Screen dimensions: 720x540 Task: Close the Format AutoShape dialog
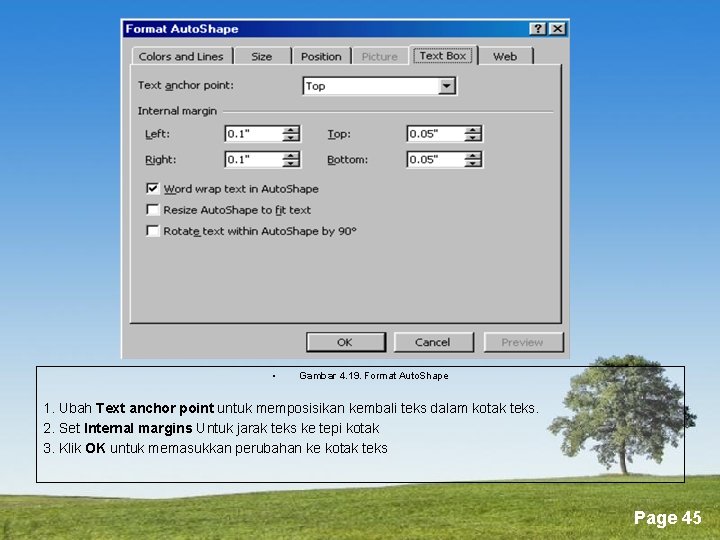[x=557, y=29]
